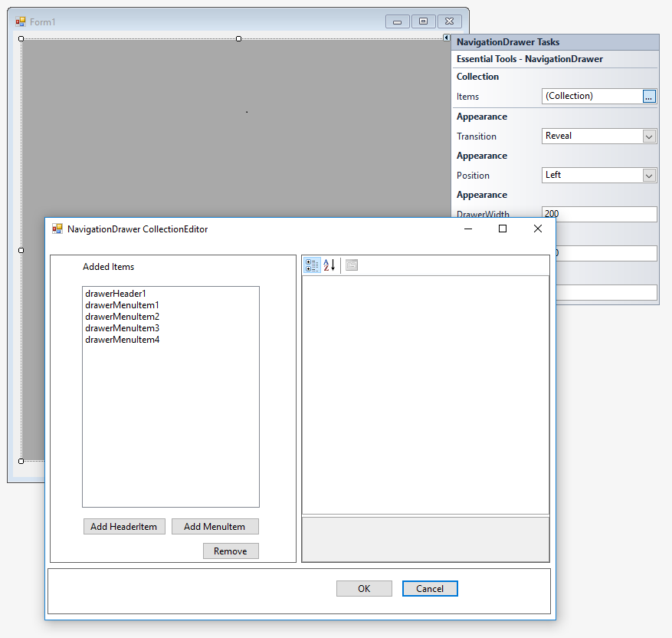672x638 pixels.
Task: Minimize the CollectionEditor dialog
Action: coord(468,229)
